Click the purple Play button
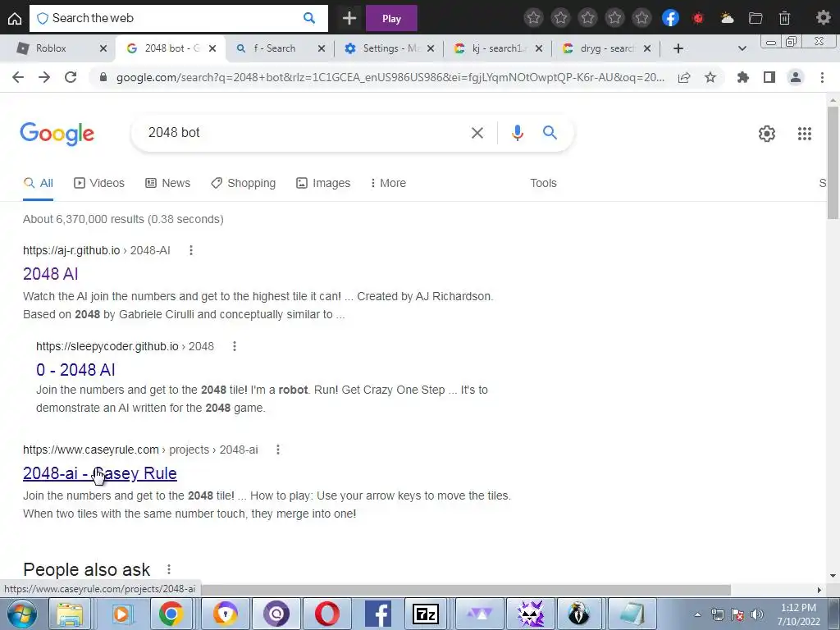The width and height of the screenshot is (840, 630). pyautogui.click(x=391, y=18)
